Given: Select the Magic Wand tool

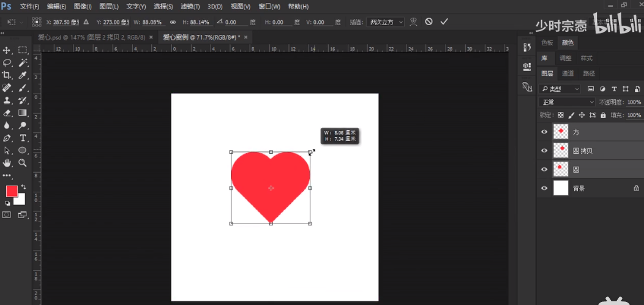Looking at the screenshot, I should point(23,62).
